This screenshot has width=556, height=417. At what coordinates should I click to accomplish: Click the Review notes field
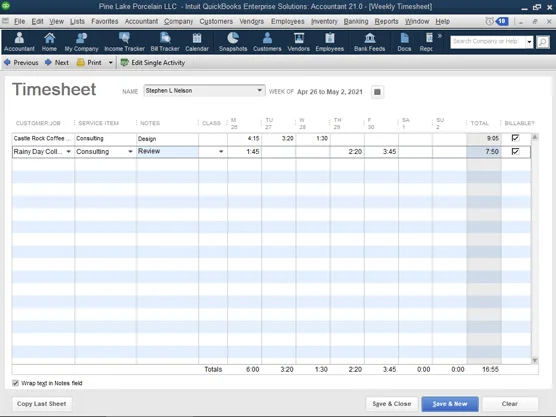[x=167, y=151]
